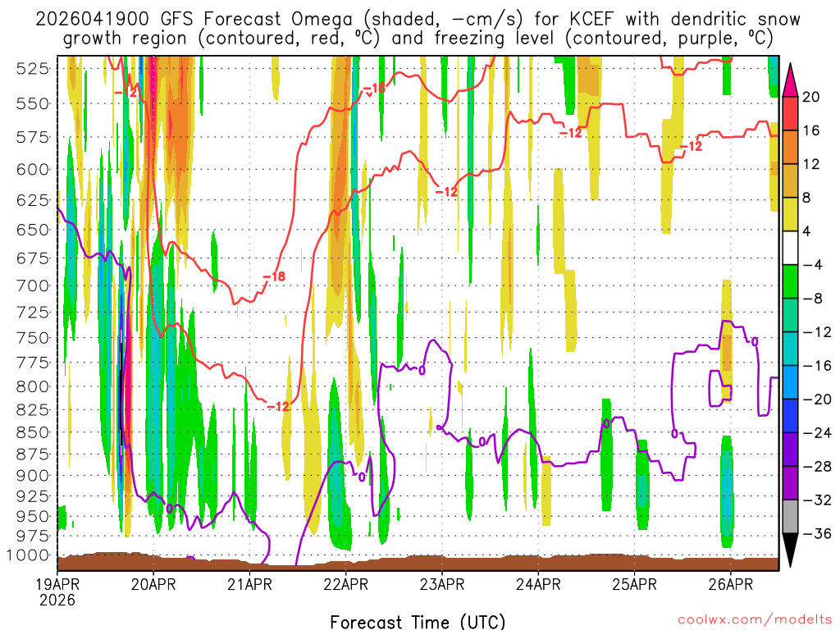840x630 pixels.
Task: Click the -36 colorbar value label
Action: coord(817,533)
